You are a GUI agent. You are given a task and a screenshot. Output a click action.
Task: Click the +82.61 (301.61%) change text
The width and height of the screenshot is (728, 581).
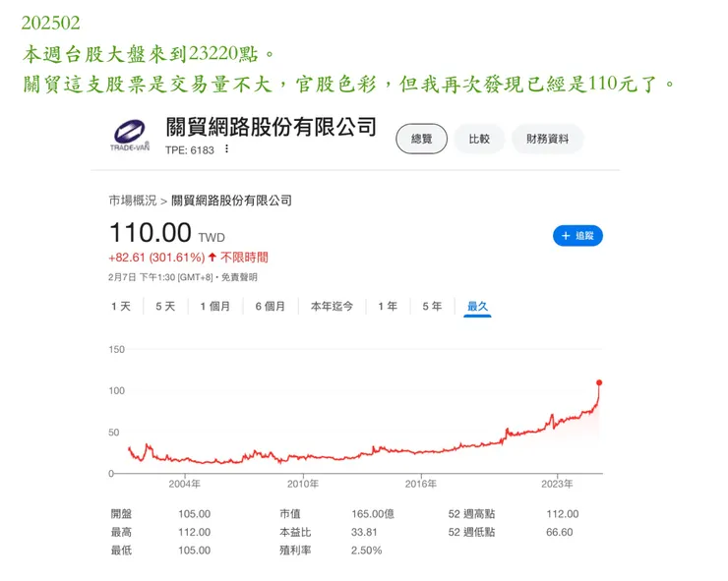(x=156, y=258)
